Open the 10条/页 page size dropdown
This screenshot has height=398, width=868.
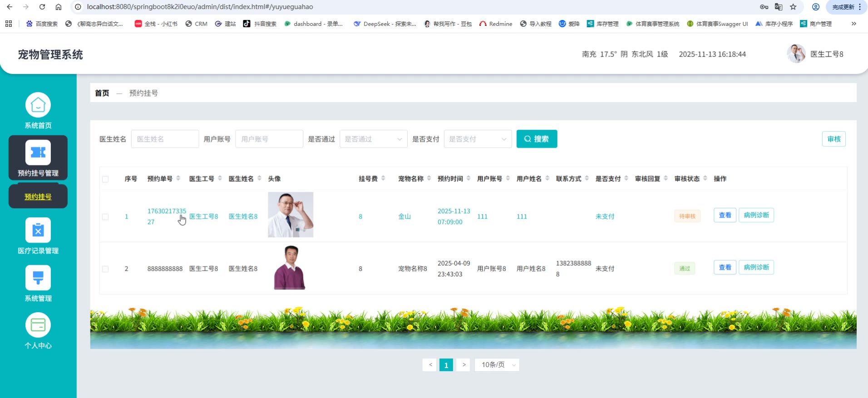point(497,365)
